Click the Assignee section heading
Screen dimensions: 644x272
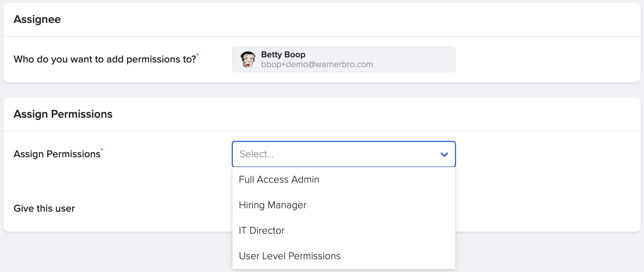pos(37,20)
